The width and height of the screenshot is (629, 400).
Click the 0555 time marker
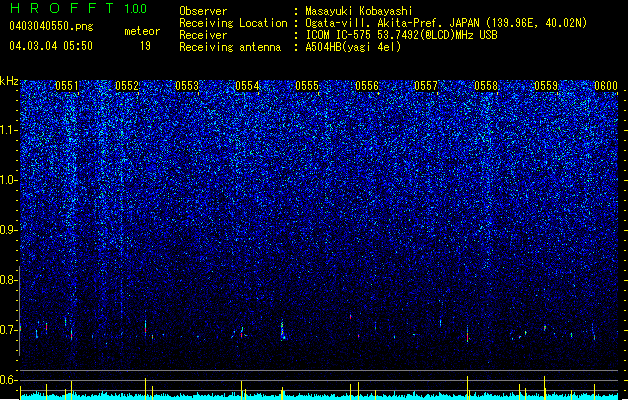tap(307, 86)
